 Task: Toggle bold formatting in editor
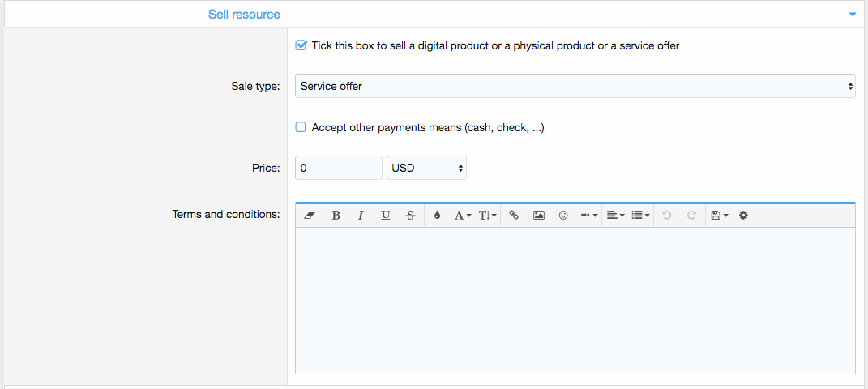(336, 216)
